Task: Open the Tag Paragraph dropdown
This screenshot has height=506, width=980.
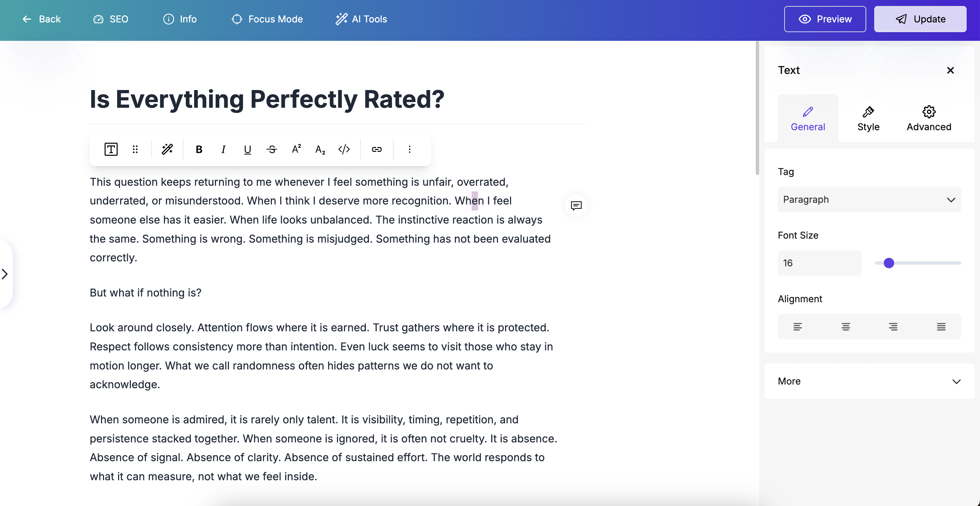Action: (869, 200)
